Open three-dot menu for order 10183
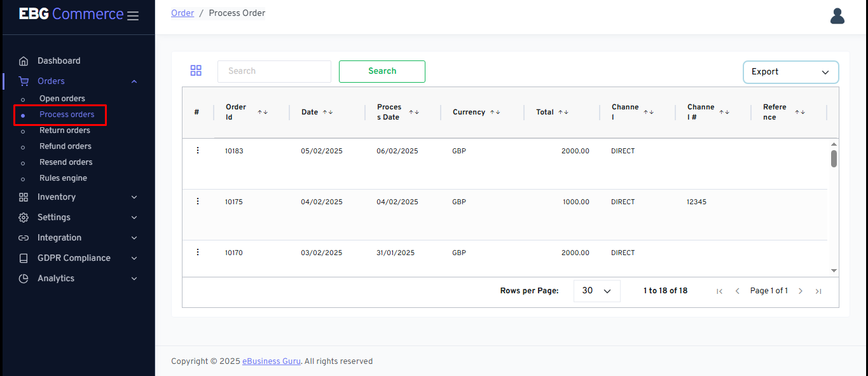 pyautogui.click(x=197, y=151)
